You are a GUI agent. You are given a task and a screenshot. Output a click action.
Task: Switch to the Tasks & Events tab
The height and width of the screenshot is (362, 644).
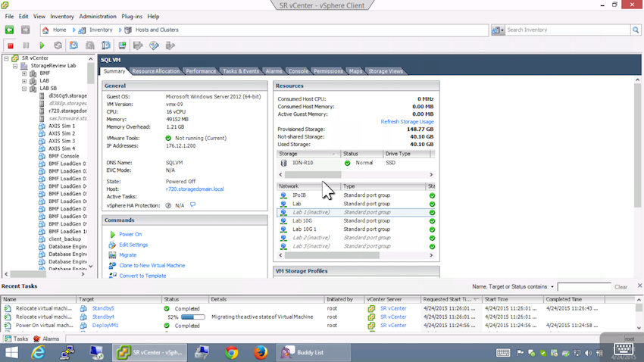coord(241,71)
